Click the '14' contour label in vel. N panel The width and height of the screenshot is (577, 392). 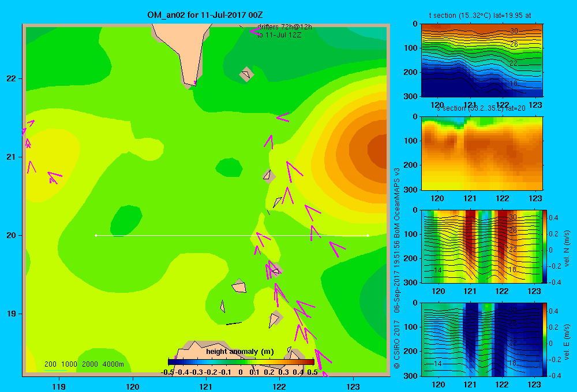click(x=437, y=270)
